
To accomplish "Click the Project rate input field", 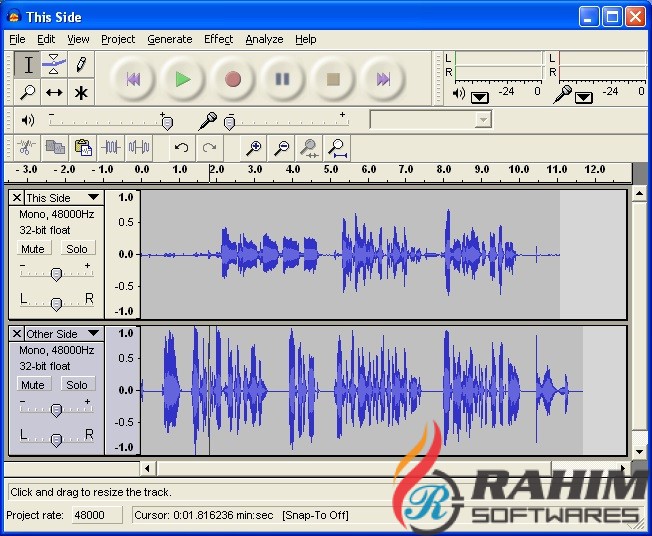I will [x=96, y=515].
